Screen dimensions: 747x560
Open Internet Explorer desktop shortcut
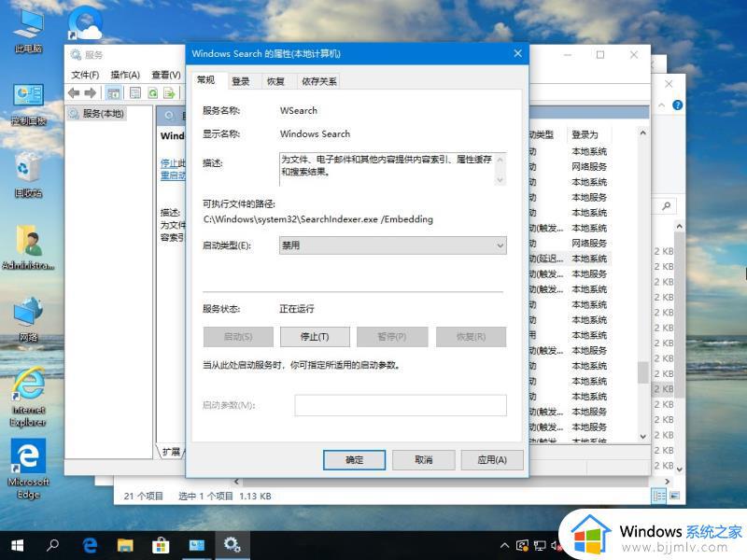(x=29, y=398)
